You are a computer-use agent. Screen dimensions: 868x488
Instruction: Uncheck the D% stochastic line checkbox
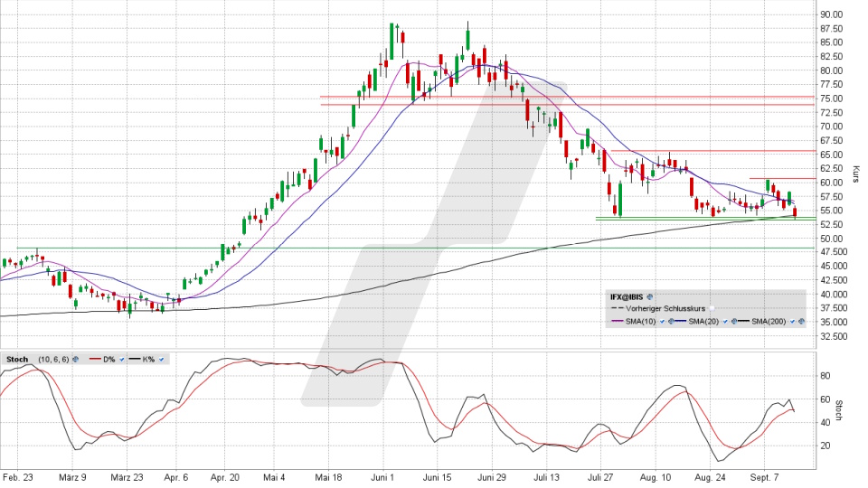click(x=122, y=359)
